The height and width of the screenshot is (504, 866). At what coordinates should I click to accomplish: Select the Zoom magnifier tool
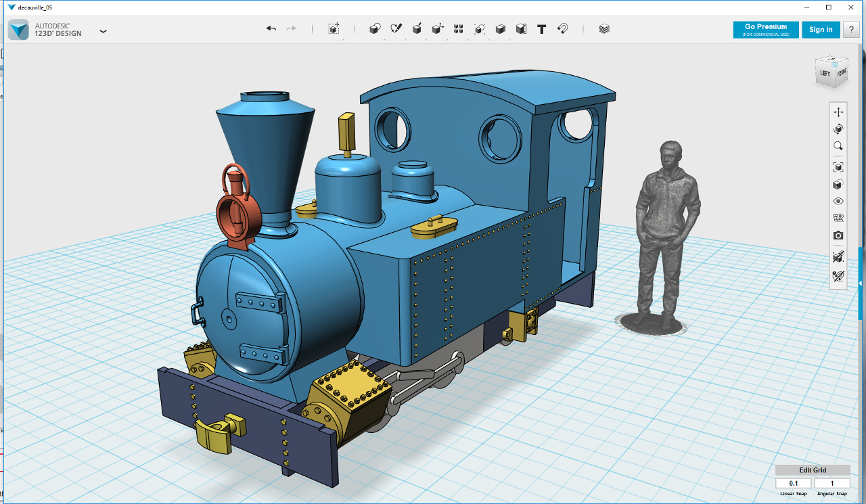[x=838, y=146]
